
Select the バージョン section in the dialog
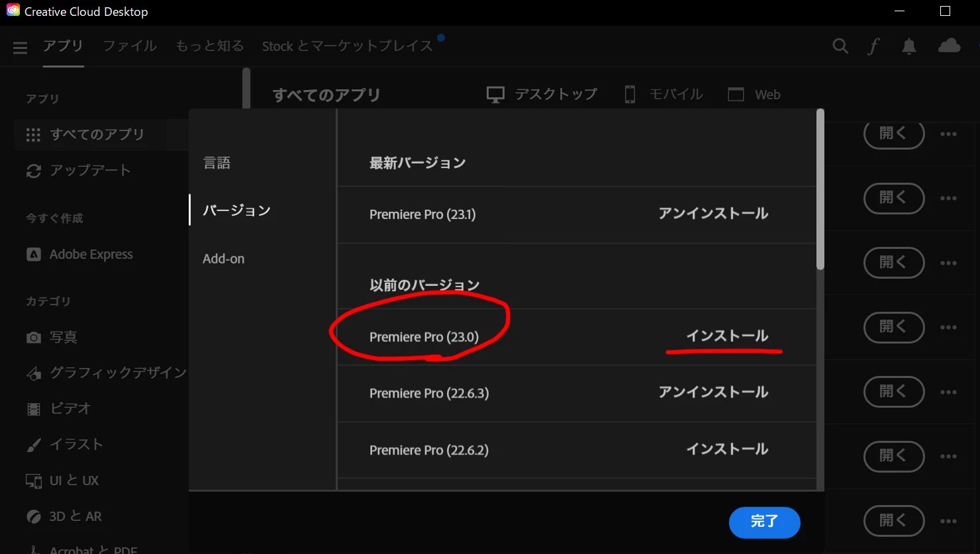236,210
